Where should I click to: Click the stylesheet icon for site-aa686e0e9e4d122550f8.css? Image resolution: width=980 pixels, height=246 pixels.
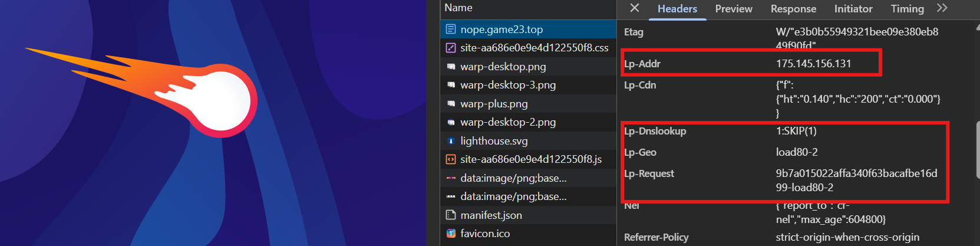point(451,48)
